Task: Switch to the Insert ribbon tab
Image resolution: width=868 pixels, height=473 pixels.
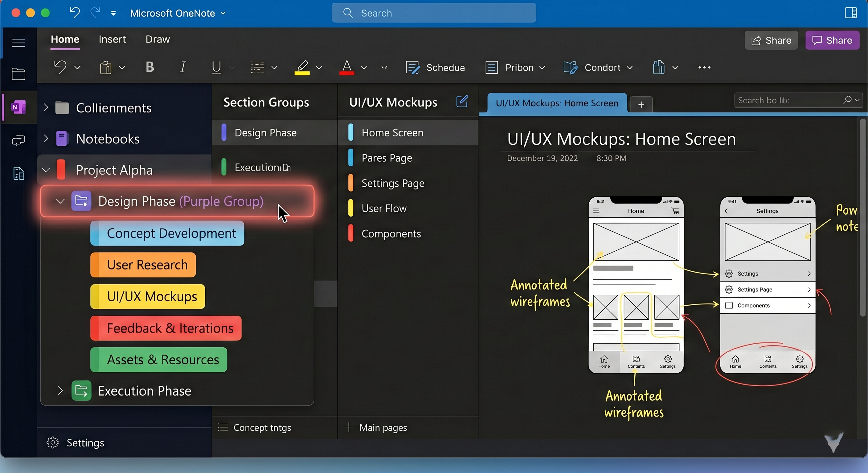Action: tap(112, 39)
